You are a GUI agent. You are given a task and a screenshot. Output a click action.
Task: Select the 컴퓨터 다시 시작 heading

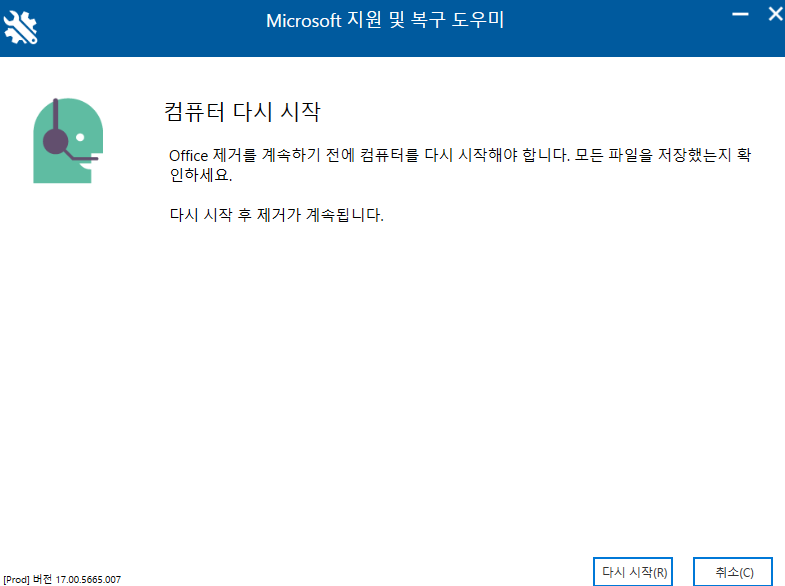click(x=242, y=111)
